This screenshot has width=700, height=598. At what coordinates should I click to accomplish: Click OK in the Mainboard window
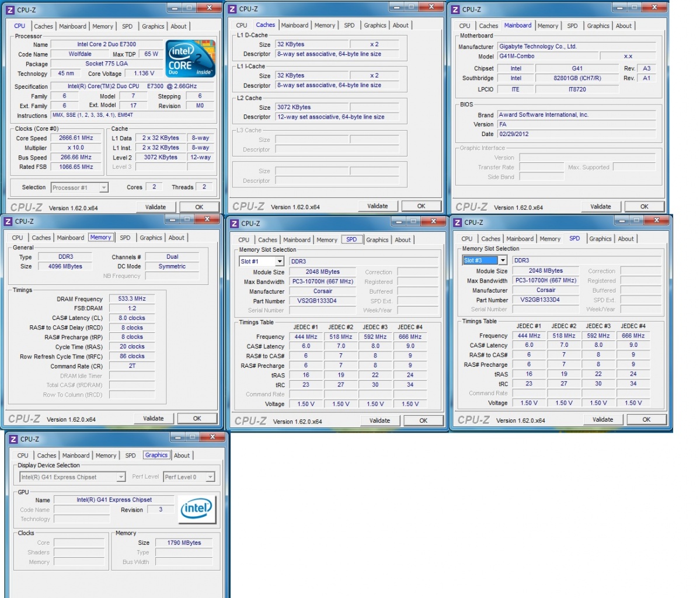pyautogui.click(x=645, y=207)
